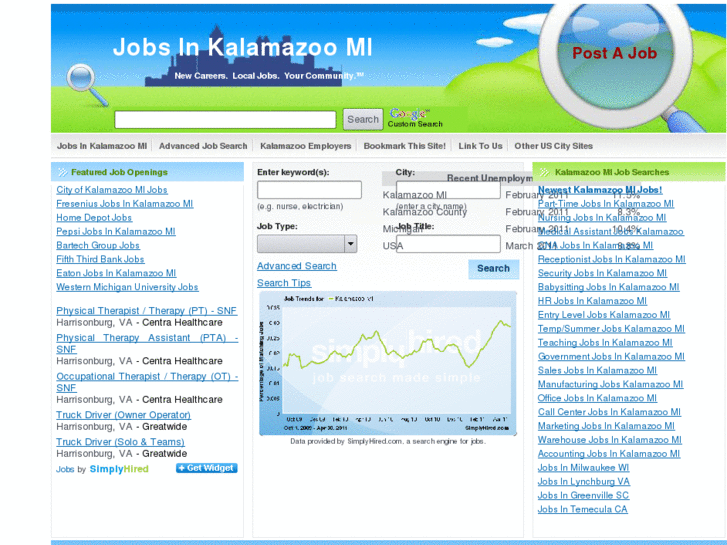Open Temp/Summer Jobs Kalamazoo MI link
Viewport: 727px width, 545px height.
pyautogui.click(x=611, y=329)
